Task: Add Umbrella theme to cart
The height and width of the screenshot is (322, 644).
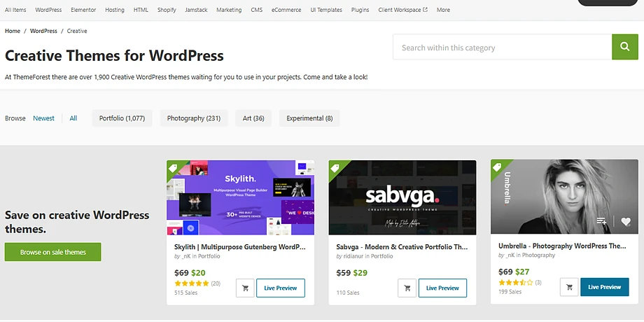Action: click(x=569, y=287)
